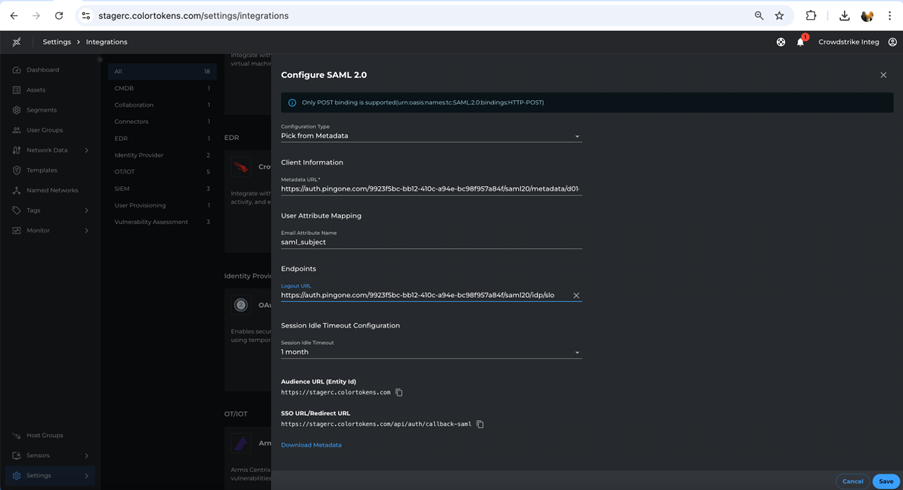The width and height of the screenshot is (903, 490).
Task: Go to Dashboard in sidebar
Action: (43, 70)
